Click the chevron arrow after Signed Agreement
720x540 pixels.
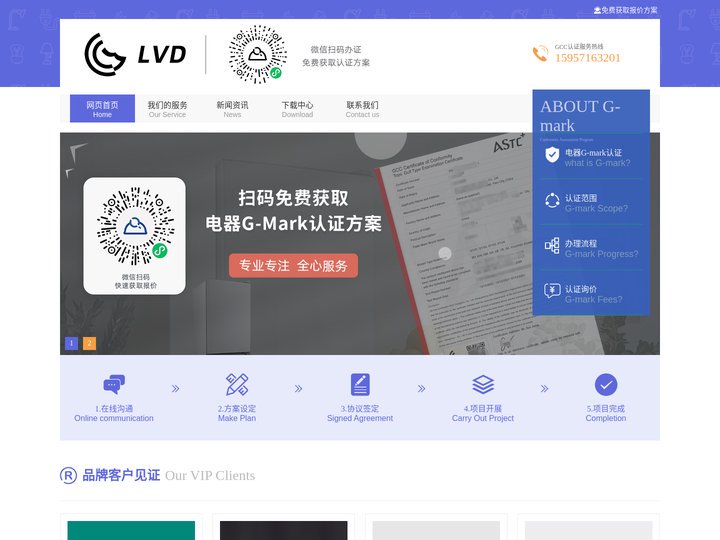422,389
